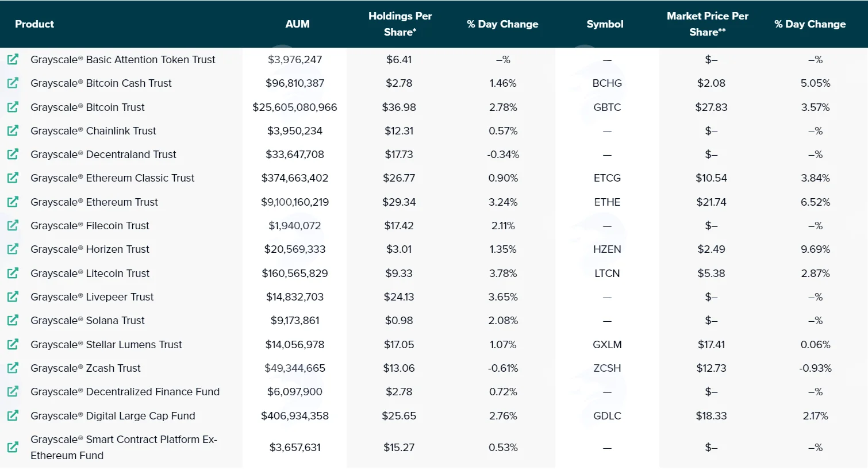Click link icon beside Smart Contract Platform Fund

(x=13, y=447)
